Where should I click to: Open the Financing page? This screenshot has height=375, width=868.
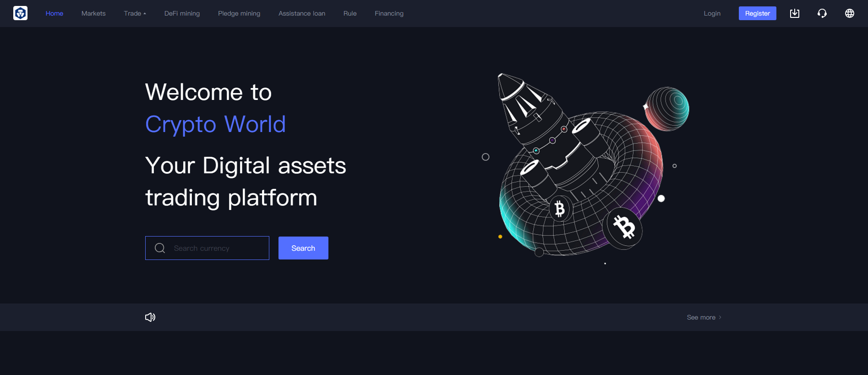389,13
